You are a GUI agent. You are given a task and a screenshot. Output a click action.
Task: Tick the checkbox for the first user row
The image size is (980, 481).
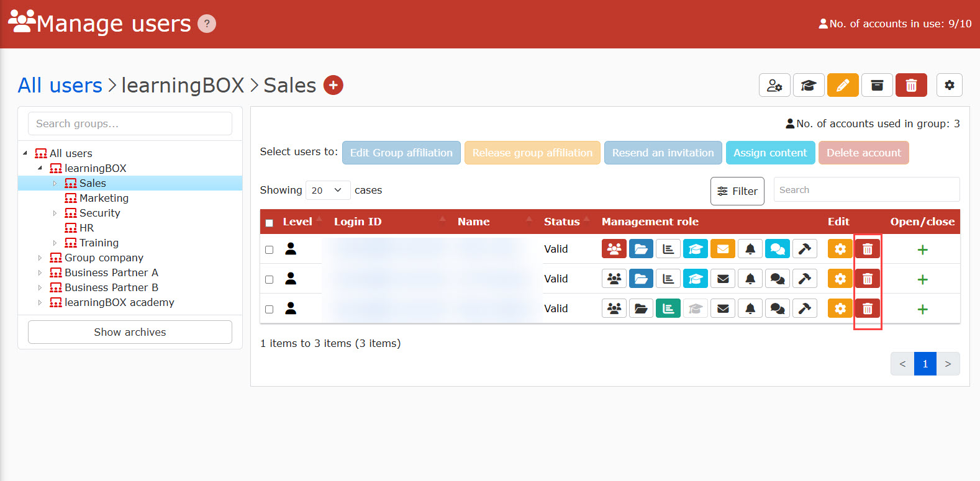click(x=270, y=249)
